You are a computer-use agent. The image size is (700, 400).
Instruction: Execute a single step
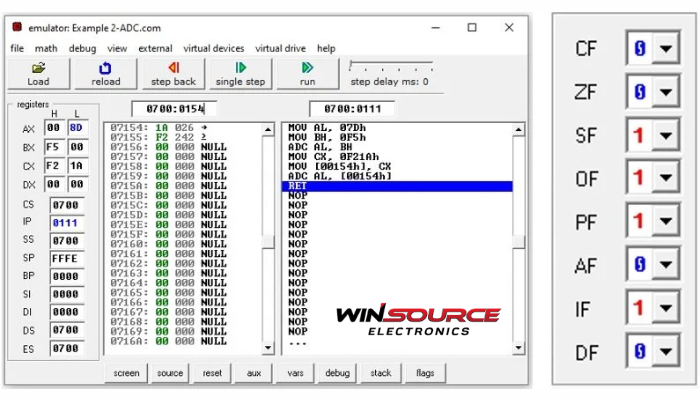coord(240,74)
